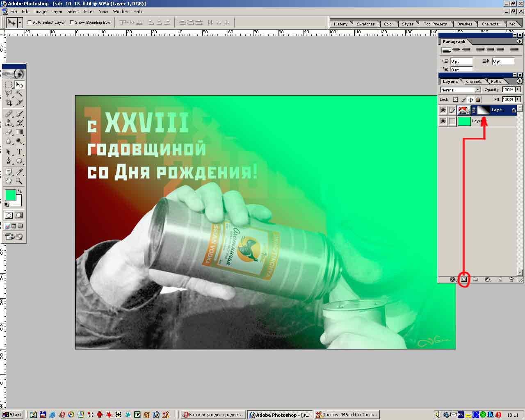This screenshot has height=420, width=525.
Task: Click Create new set folder icon
Action: (475, 279)
